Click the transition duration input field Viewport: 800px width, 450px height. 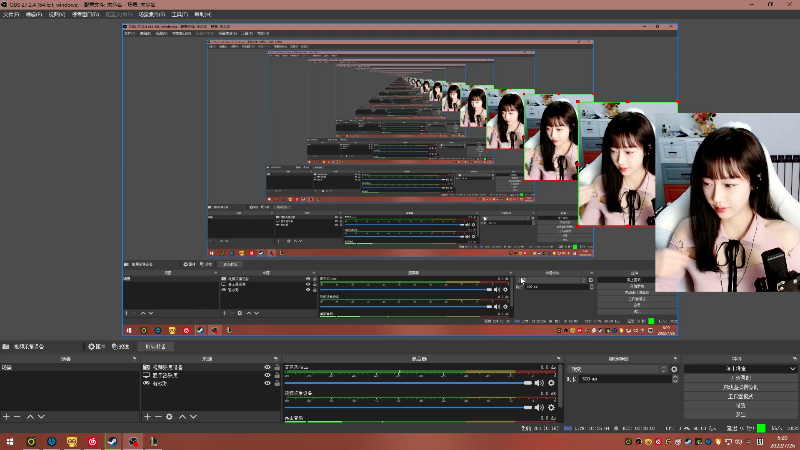[625, 379]
